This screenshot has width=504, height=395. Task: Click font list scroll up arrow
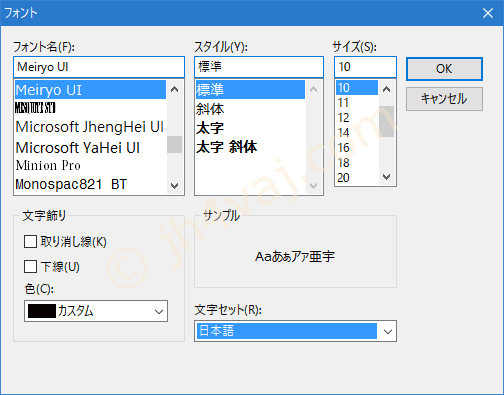point(174,89)
